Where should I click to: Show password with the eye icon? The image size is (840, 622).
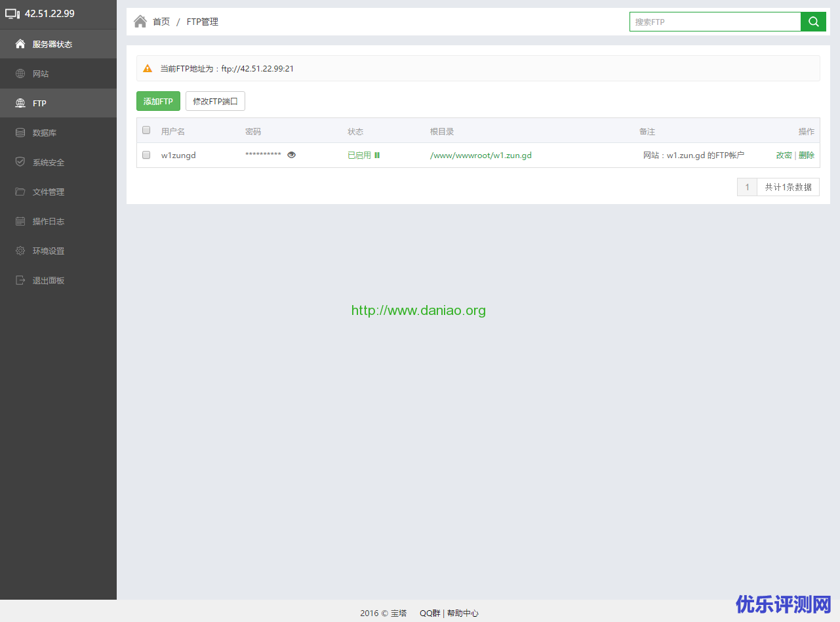[x=292, y=155]
